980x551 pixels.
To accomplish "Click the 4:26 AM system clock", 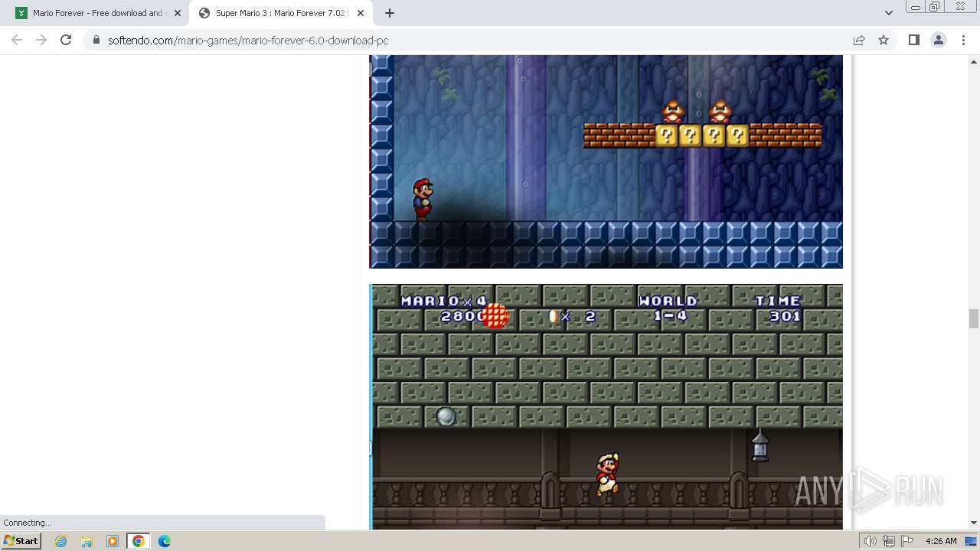I will pos(941,541).
